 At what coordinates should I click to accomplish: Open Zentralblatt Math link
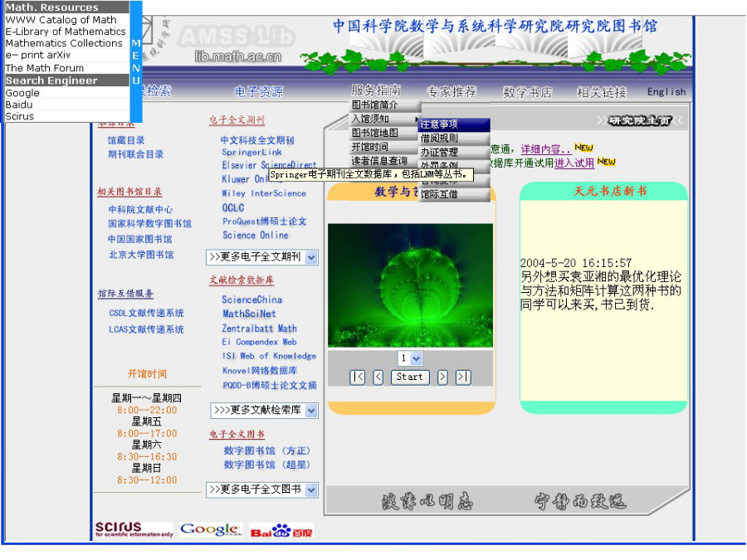tap(259, 328)
